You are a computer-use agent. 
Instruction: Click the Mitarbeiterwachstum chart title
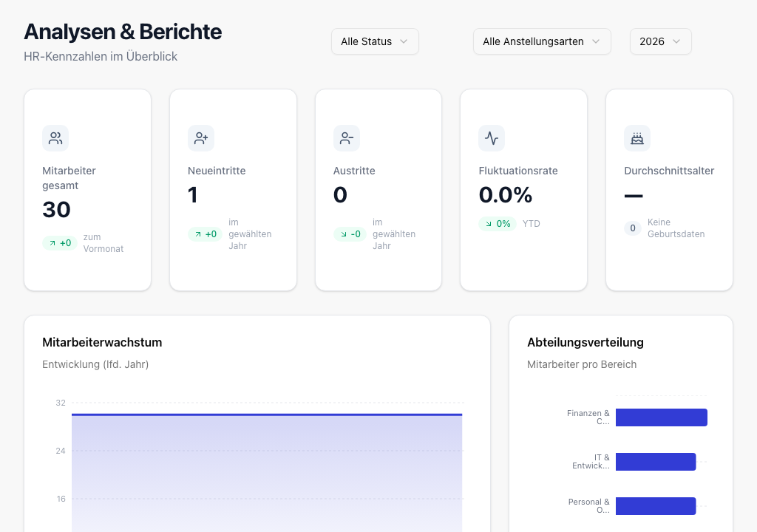coord(102,342)
